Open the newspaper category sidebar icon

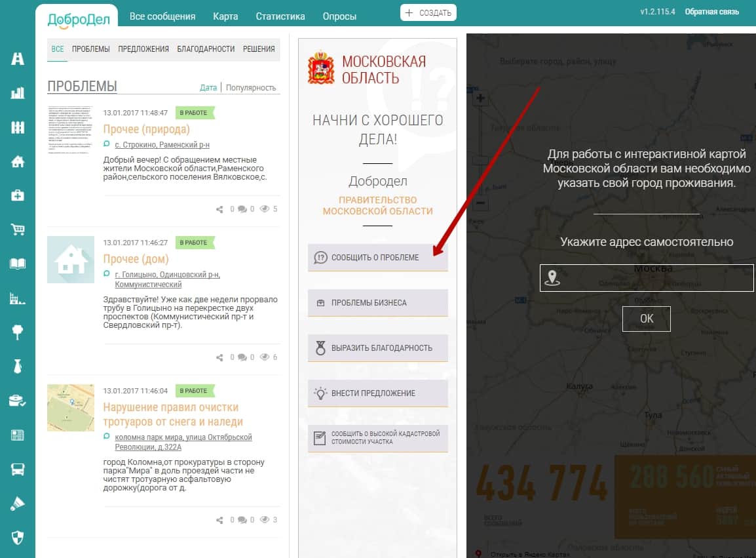click(17, 435)
